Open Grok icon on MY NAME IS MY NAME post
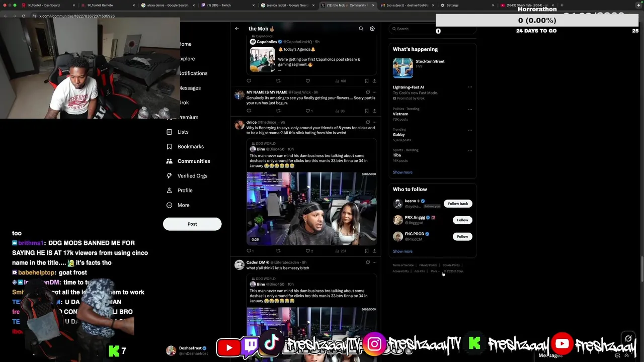 pyautogui.click(x=368, y=93)
